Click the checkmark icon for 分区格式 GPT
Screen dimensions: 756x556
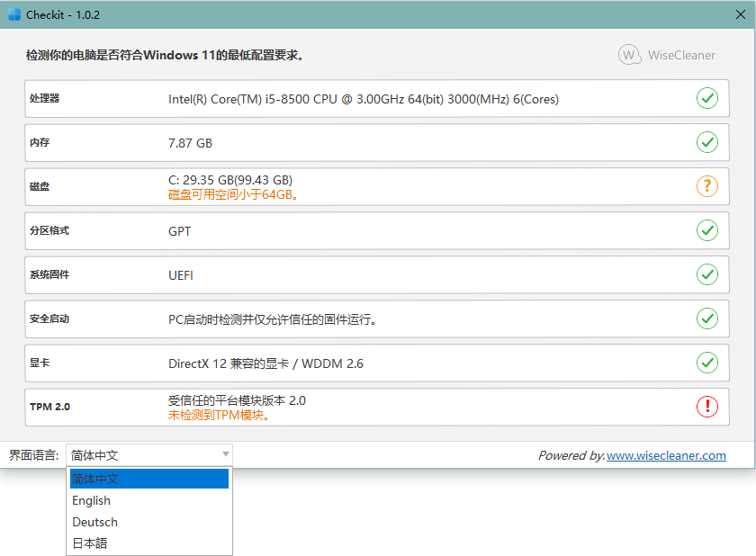point(707,230)
